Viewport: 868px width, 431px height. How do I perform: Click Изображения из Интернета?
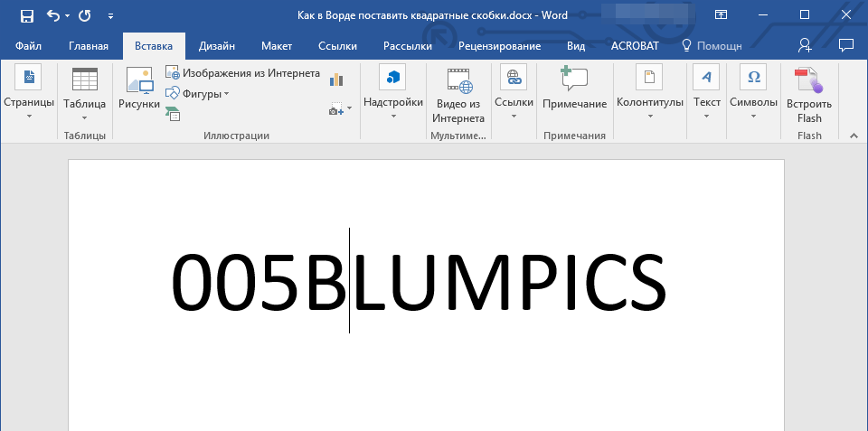click(242, 73)
